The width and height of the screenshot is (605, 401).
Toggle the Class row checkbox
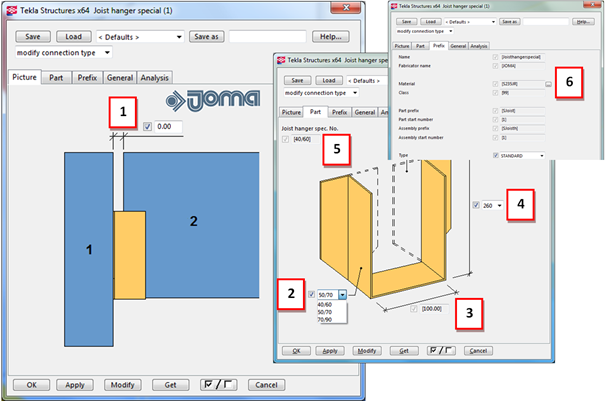(x=495, y=93)
